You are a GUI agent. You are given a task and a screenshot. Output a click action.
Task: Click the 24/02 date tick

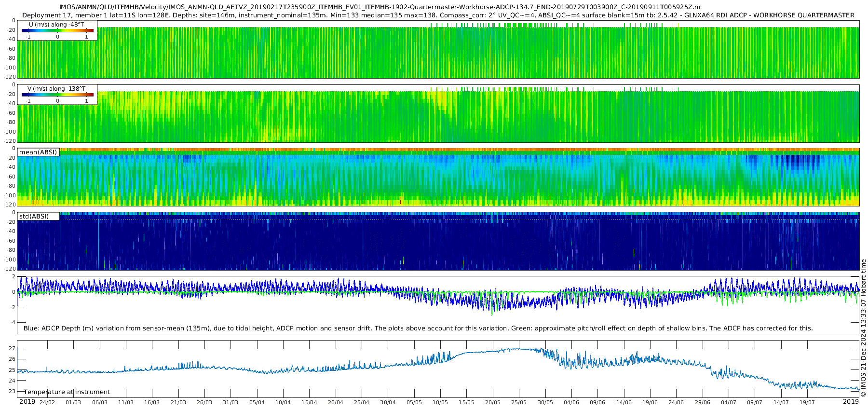(x=47, y=402)
